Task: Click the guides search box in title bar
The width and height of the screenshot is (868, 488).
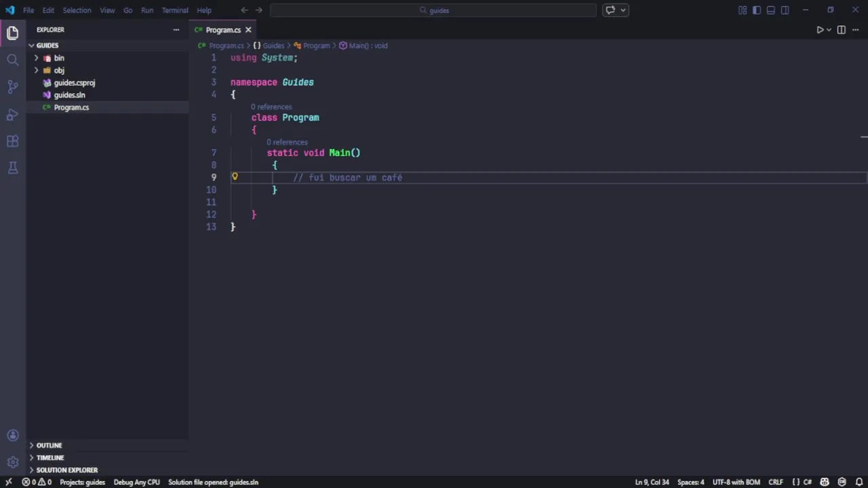Action: pyautogui.click(x=433, y=10)
